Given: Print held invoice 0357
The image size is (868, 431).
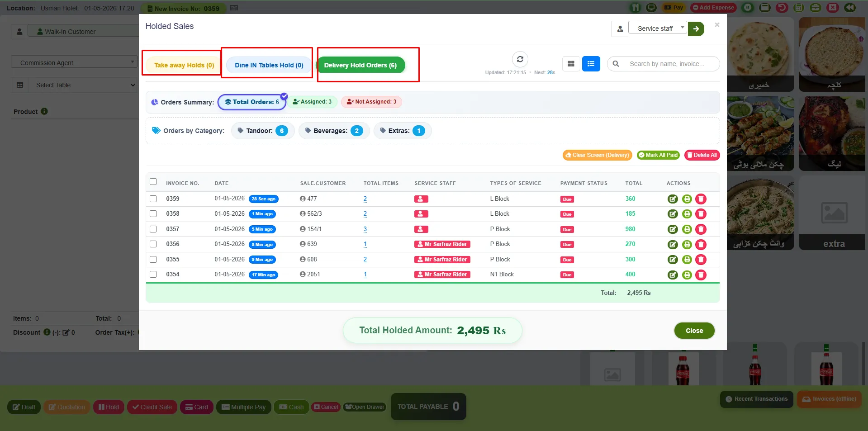Looking at the screenshot, I should [687, 229].
